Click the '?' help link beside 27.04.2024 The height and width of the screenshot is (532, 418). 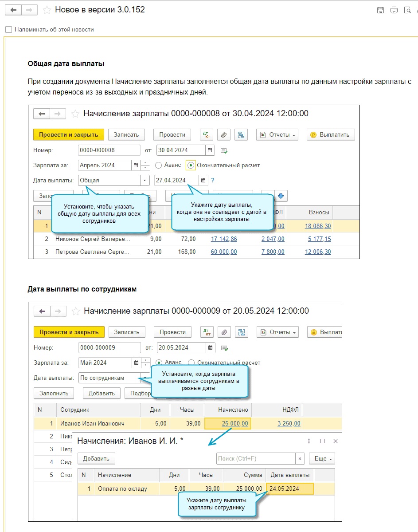tap(213, 180)
